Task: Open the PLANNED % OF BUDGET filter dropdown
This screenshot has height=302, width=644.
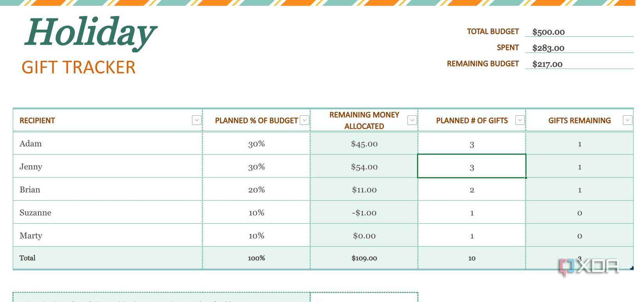Action: coord(304,120)
